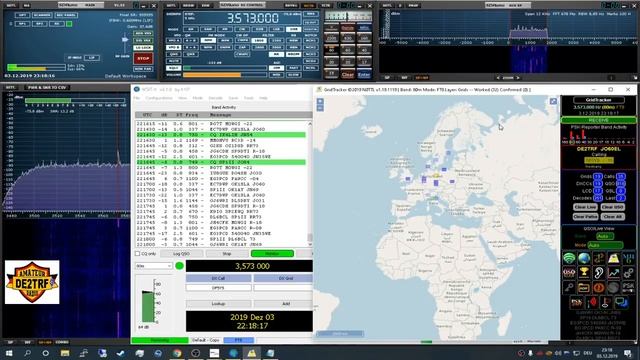640x360 pixels.
Task: Click the PSK icon at icon grid's right edge
Action: [628, 287]
